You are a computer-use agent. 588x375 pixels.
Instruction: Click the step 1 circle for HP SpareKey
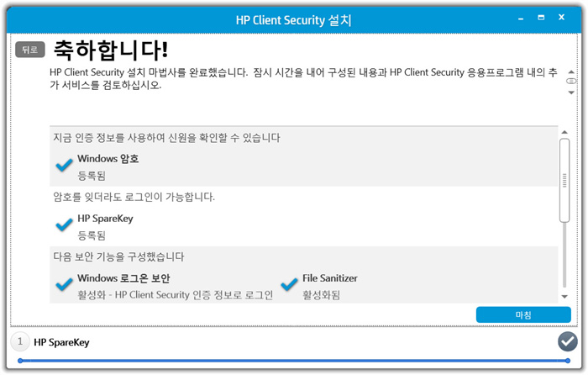pyautogui.click(x=20, y=341)
